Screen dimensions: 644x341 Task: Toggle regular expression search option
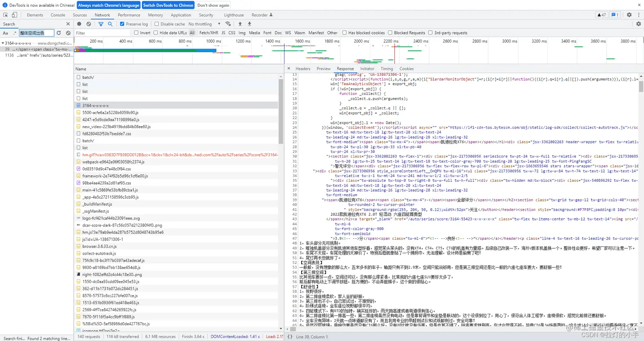pos(15,33)
